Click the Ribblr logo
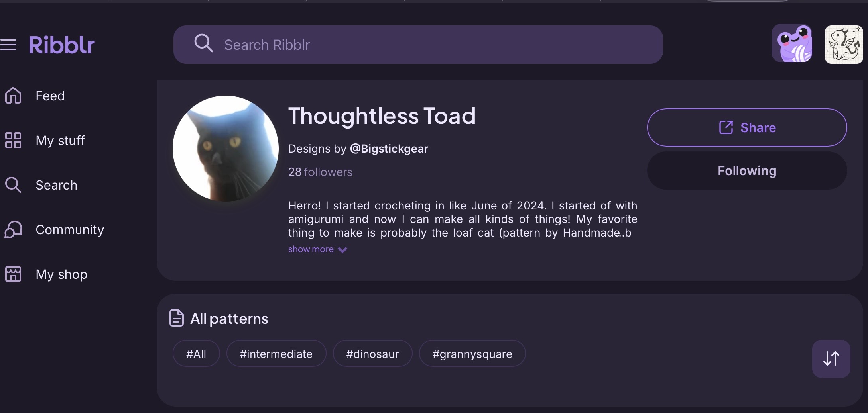This screenshot has height=413, width=868. (62, 45)
